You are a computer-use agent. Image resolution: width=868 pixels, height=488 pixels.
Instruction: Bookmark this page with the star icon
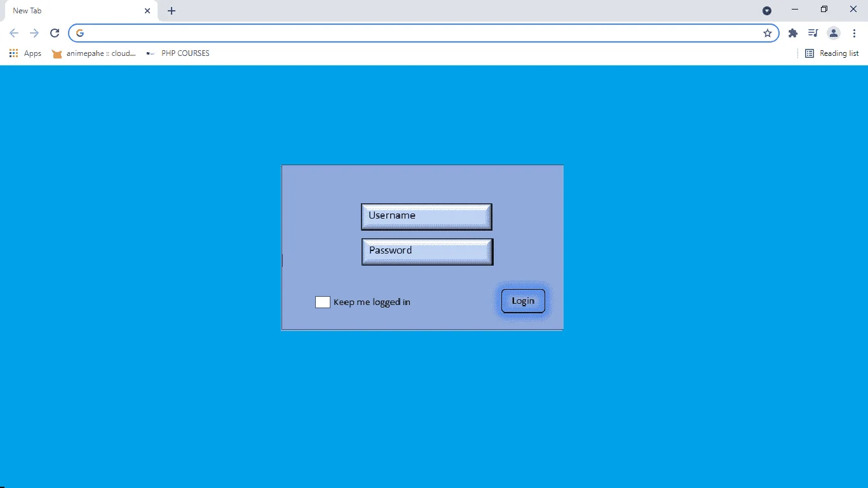[768, 33]
